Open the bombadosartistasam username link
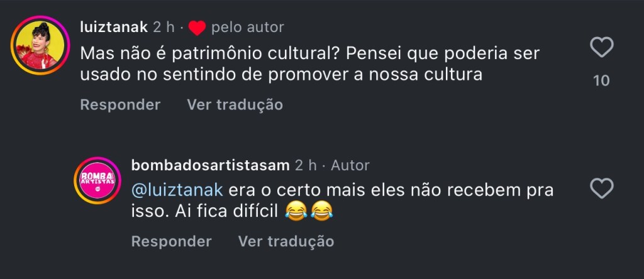This screenshot has width=644, height=279. (210, 165)
